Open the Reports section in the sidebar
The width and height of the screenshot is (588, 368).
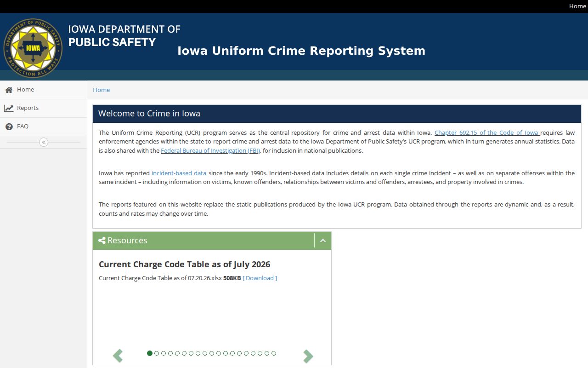43,108
